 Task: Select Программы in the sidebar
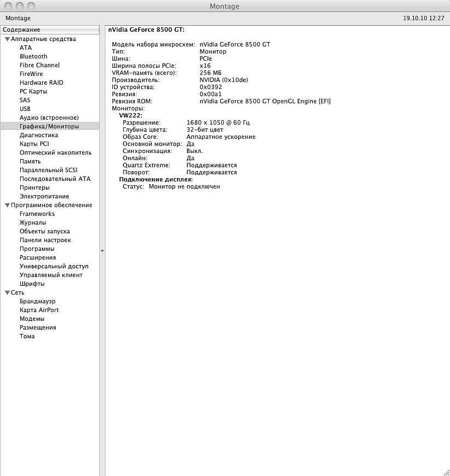[37, 249]
